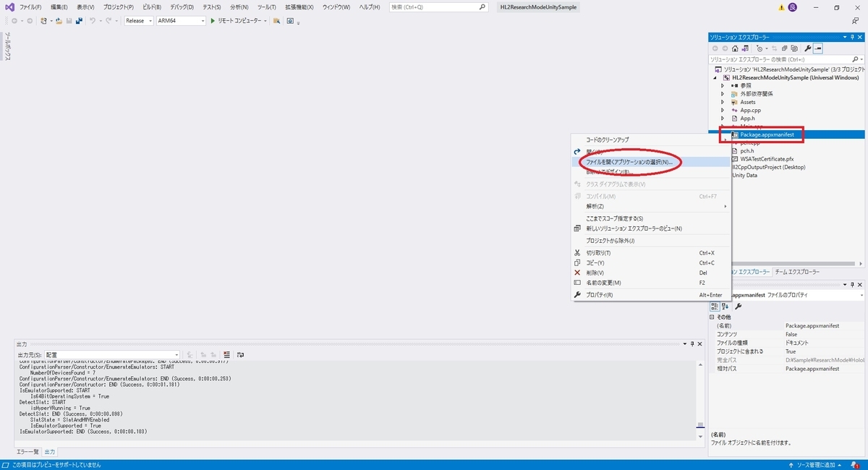Click the top 検索 (Ctrl+Q) search box
Screen dimensions: 868x470
click(x=440, y=7)
